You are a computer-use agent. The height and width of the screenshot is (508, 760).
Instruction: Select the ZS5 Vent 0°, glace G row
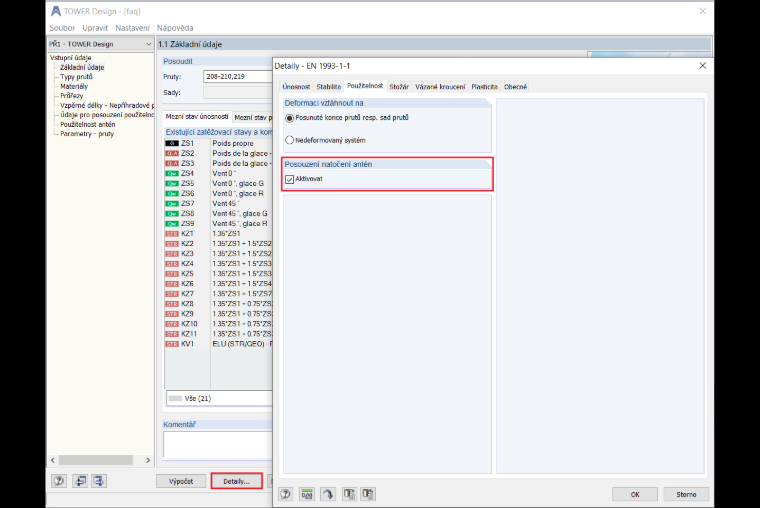(x=219, y=184)
